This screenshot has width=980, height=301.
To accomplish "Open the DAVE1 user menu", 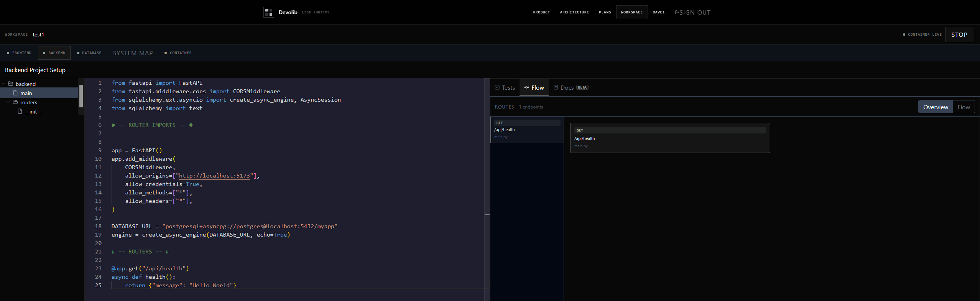I will coord(659,12).
